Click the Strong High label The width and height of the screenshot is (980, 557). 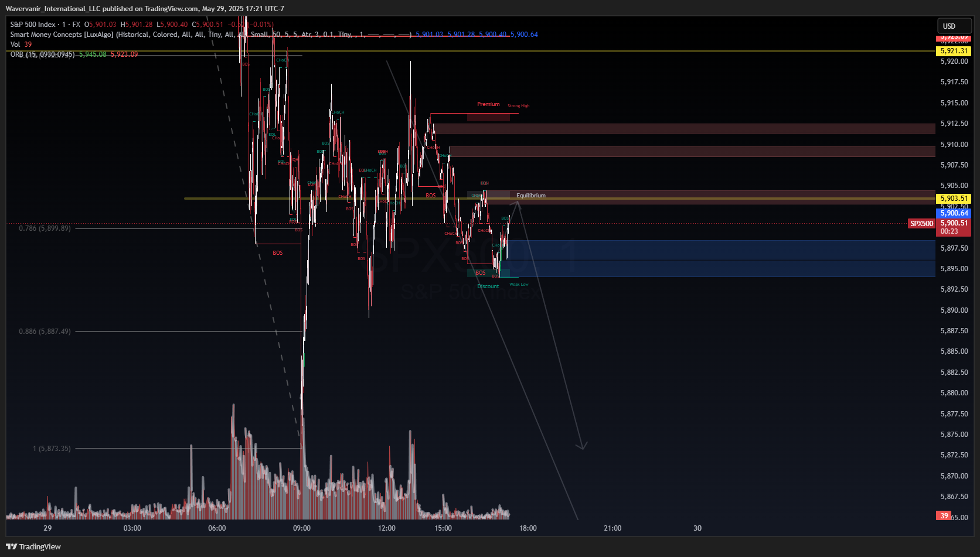coord(518,106)
